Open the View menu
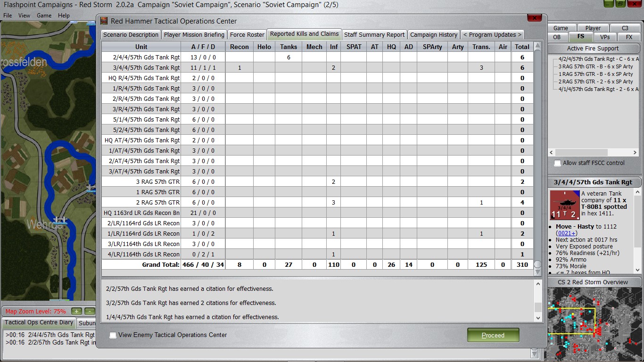The height and width of the screenshot is (362, 644). [x=24, y=16]
